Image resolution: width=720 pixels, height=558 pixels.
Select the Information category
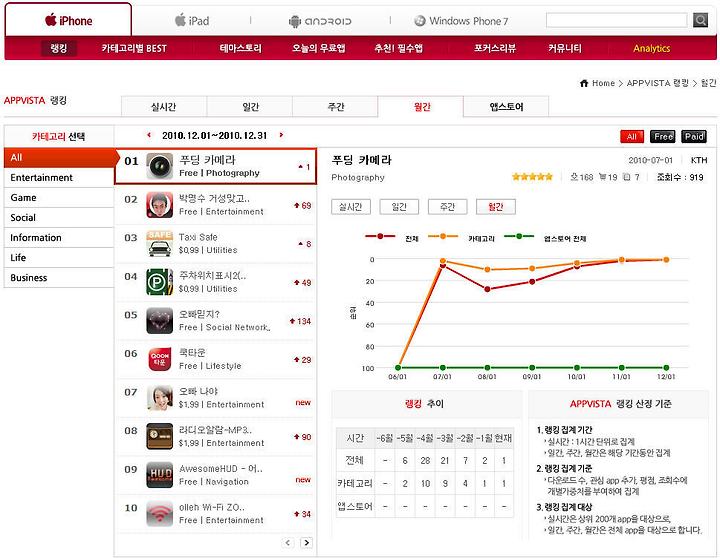point(59,237)
